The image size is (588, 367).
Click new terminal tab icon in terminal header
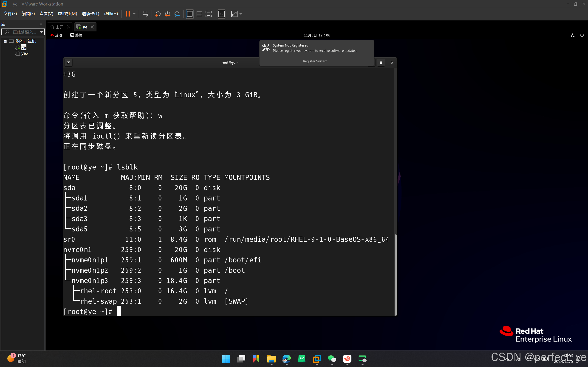click(x=68, y=63)
